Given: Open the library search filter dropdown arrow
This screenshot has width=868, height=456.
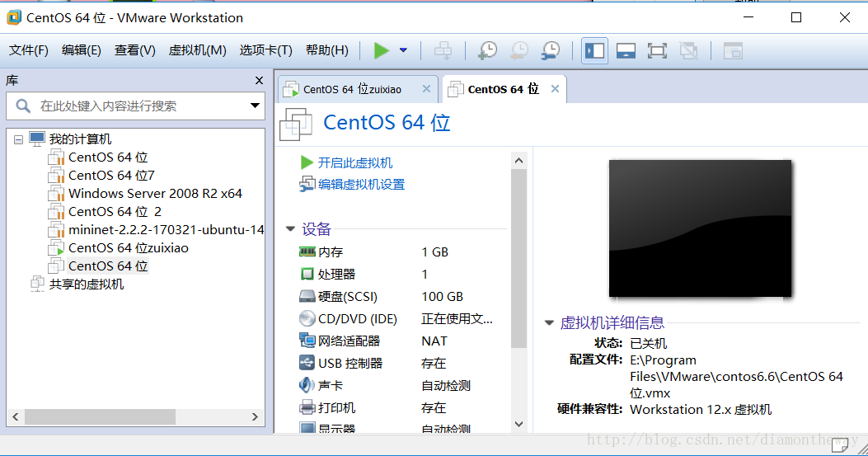Looking at the screenshot, I should (255, 106).
